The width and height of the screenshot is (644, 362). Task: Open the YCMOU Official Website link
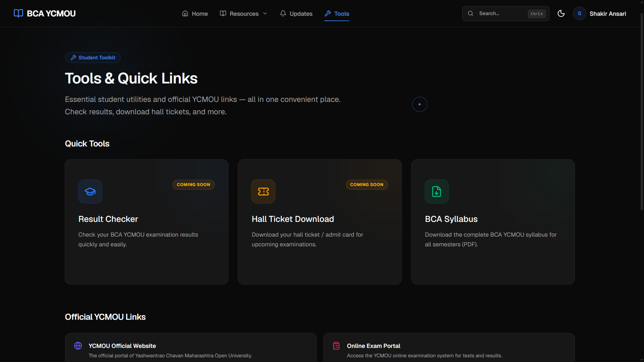pos(122,346)
